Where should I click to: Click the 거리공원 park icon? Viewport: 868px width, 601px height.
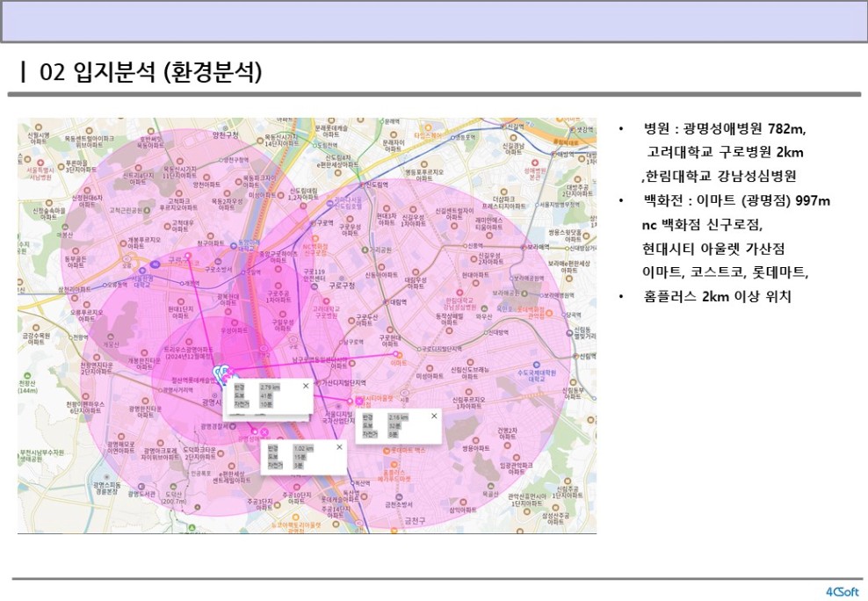pos(365,250)
